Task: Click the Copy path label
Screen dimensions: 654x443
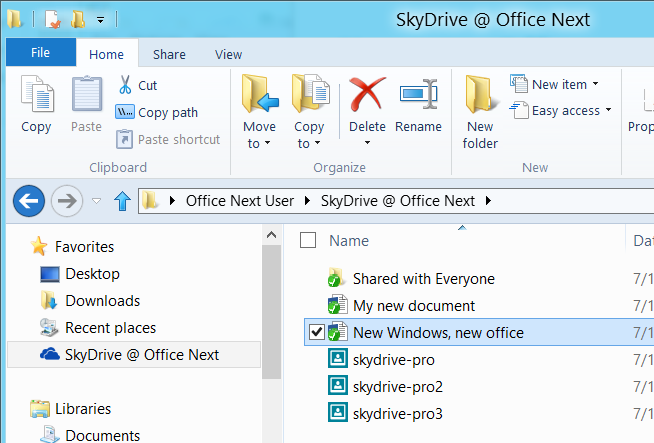Action: pos(168,113)
